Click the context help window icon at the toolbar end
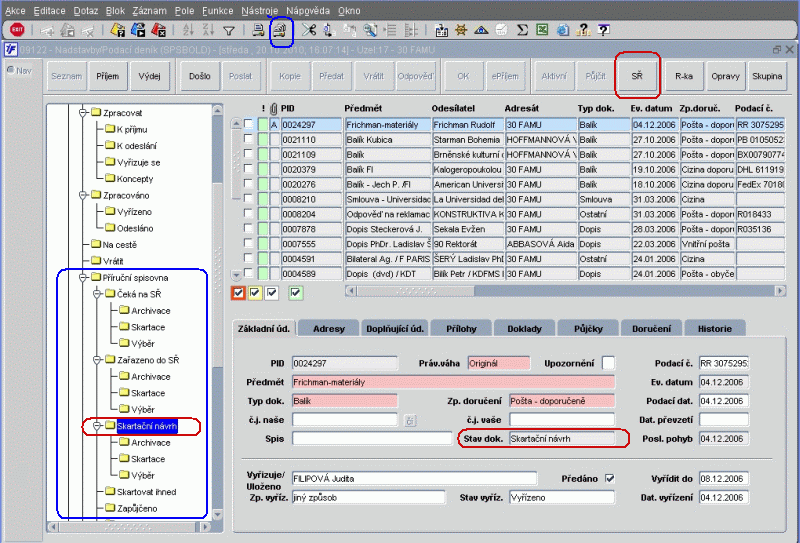Screen dimensions: 800x543 point(603,30)
